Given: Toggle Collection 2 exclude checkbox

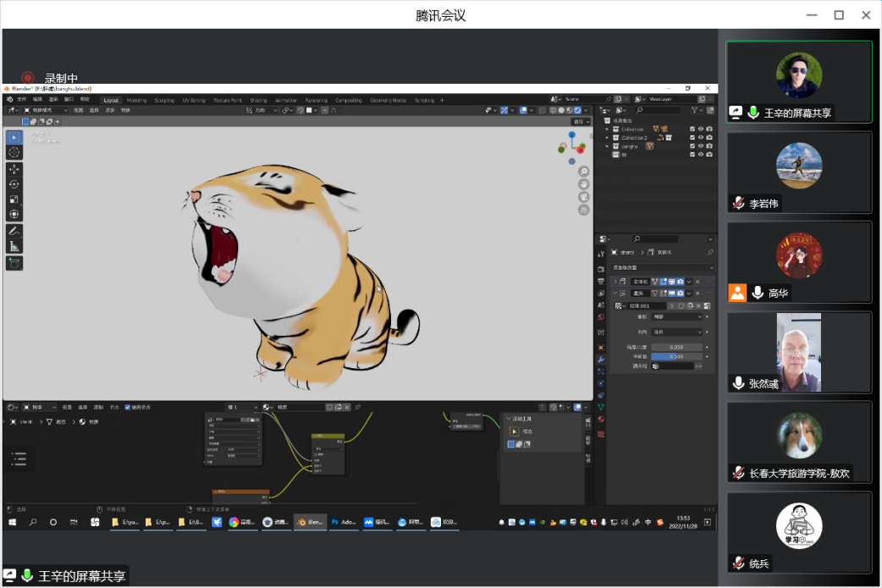Looking at the screenshot, I should [692, 137].
